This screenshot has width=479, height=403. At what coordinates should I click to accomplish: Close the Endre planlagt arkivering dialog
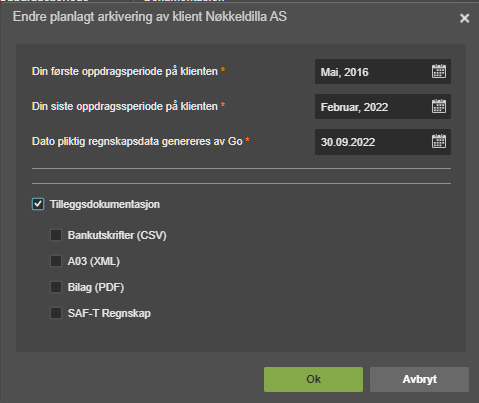[x=464, y=18]
